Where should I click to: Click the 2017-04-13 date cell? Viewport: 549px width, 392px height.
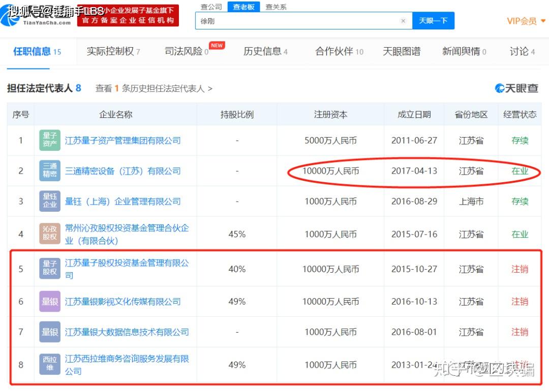coord(414,171)
